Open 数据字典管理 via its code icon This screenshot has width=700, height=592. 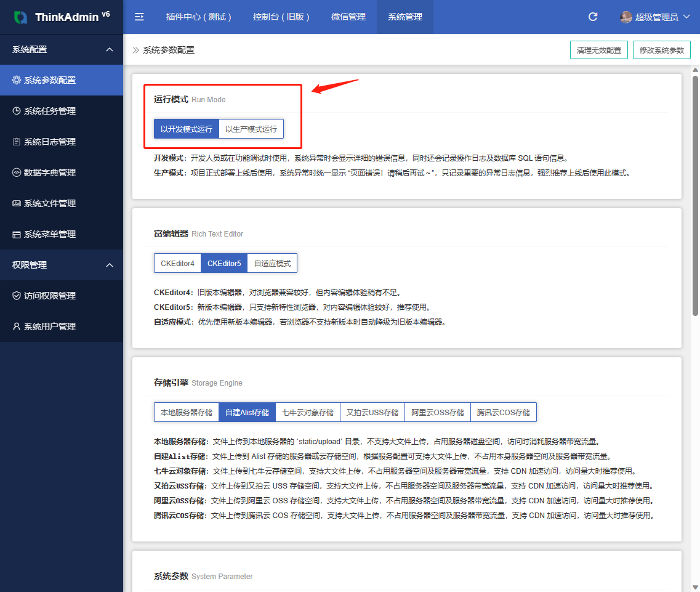(x=17, y=172)
